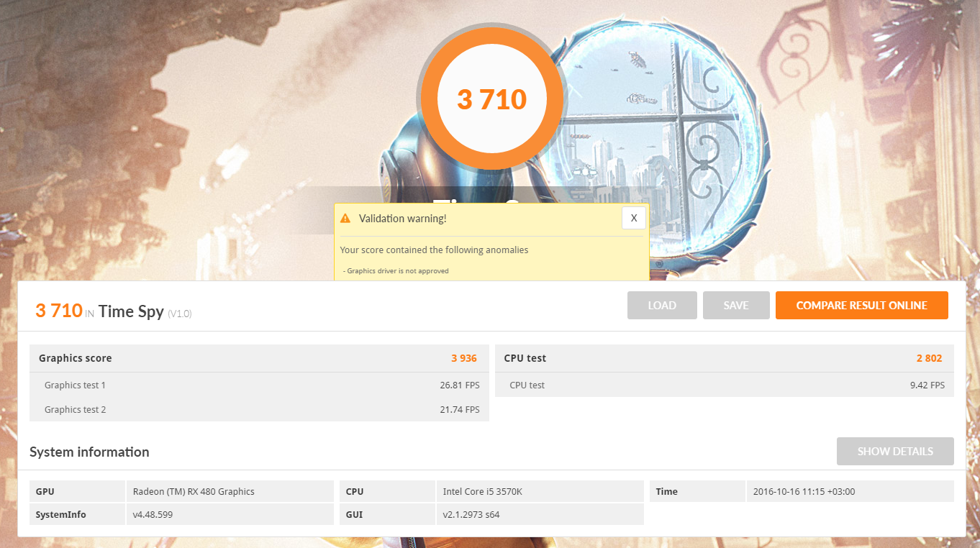
Task: Click the CPU test 9.42 FPS row
Action: [725, 385]
